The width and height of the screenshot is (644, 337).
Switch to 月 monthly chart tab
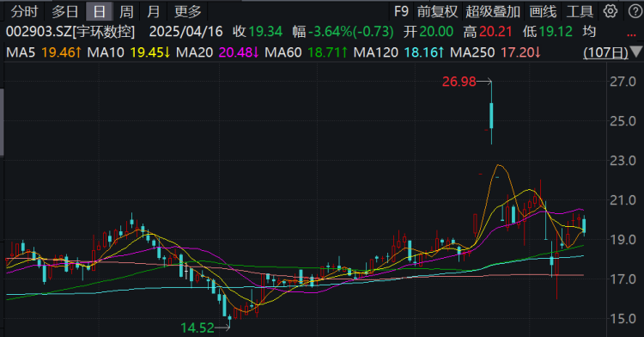[x=153, y=11]
